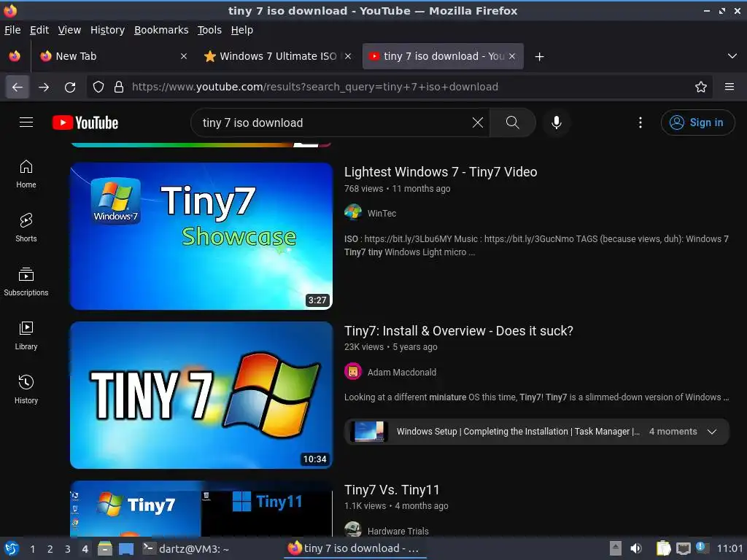Open the Help menu
Screen dimensions: 747x560
(242, 30)
